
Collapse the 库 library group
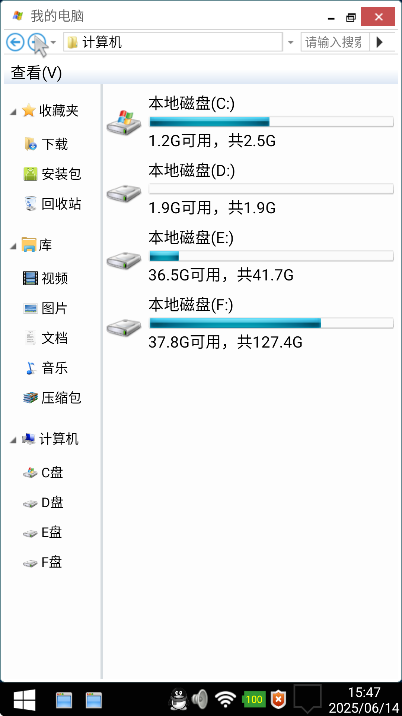click(x=13, y=247)
